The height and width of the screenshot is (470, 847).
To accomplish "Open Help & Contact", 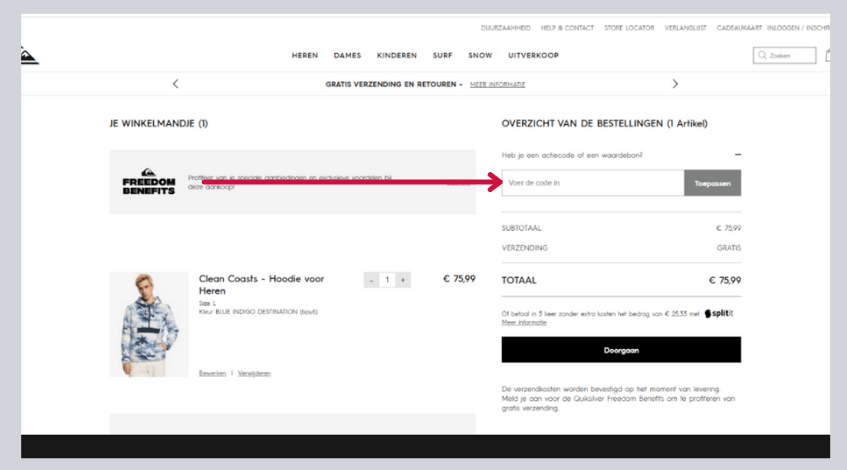I will point(567,28).
